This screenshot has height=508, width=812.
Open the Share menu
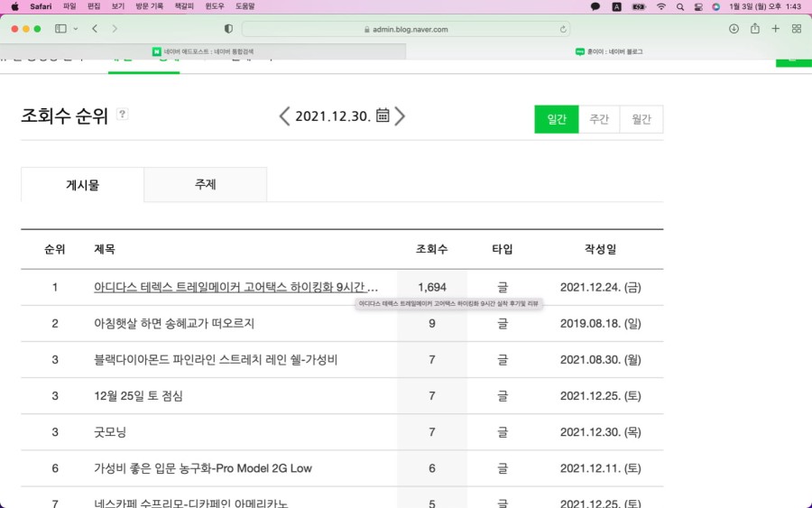click(x=755, y=29)
